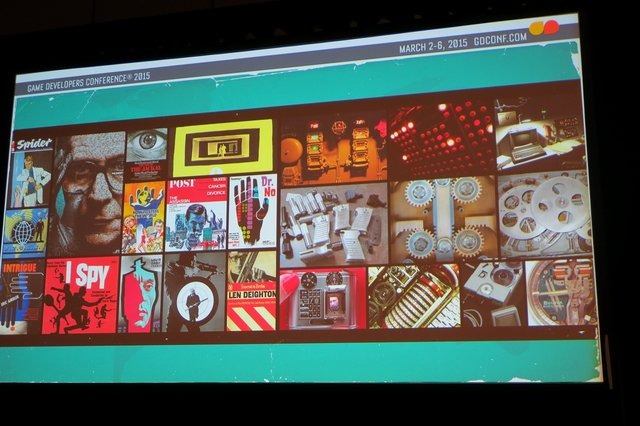Click the GDCONF.COM header text
Viewport: 640px width, 426px height.
pos(500,40)
